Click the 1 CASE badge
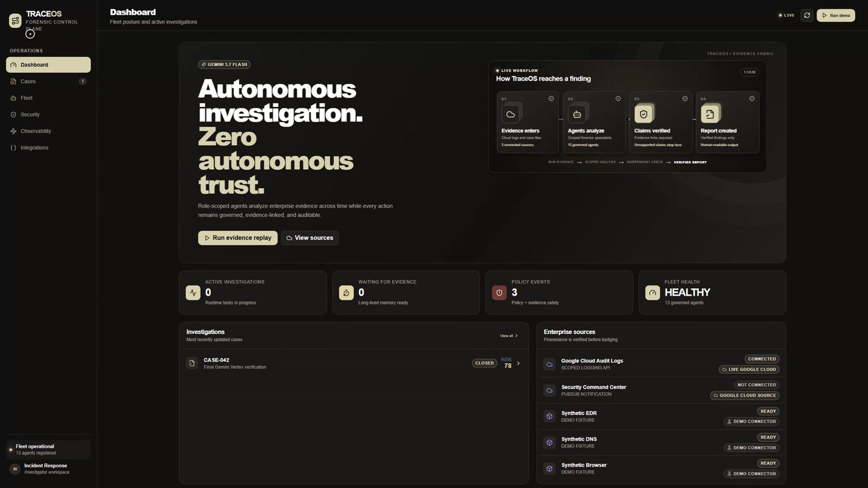 (x=750, y=72)
